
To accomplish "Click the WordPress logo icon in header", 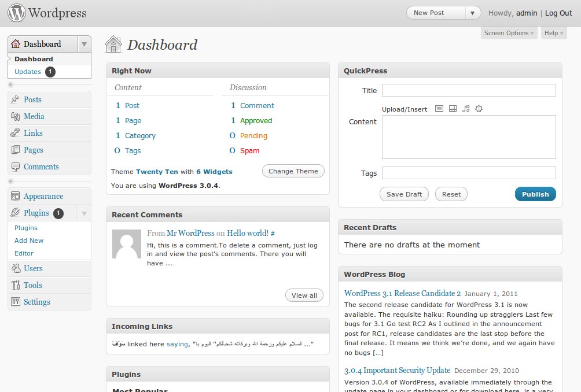I will pyautogui.click(x=17, y=13).
